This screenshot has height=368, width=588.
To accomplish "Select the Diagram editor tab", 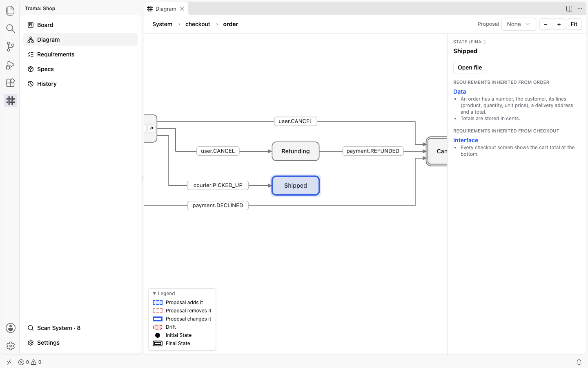I will (166, 9).
